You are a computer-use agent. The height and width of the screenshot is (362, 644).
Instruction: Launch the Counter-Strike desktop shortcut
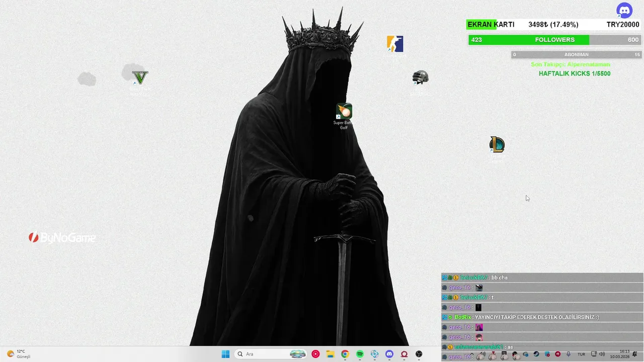tap(395, 44)
